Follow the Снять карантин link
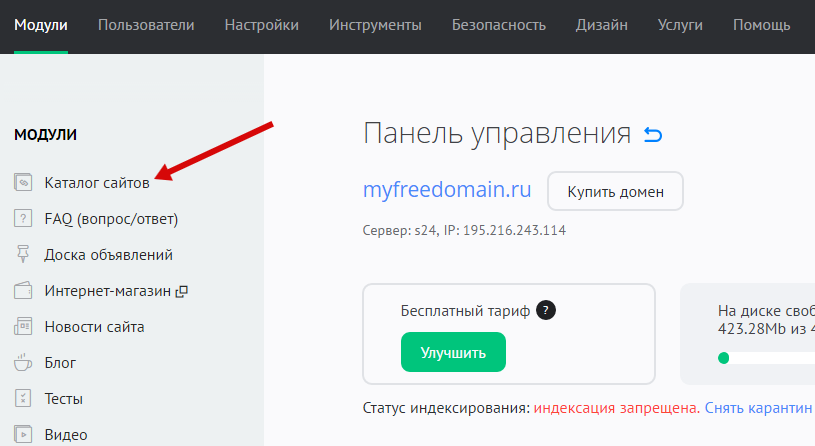This screenshot has height=446, width=815. tap(758, 409)
